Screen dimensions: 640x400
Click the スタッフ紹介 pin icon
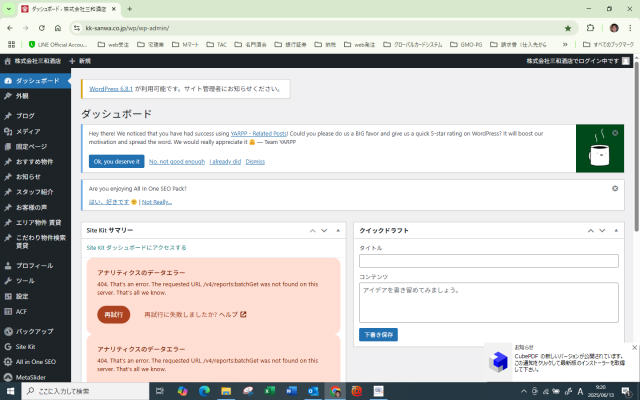[8, 192]
